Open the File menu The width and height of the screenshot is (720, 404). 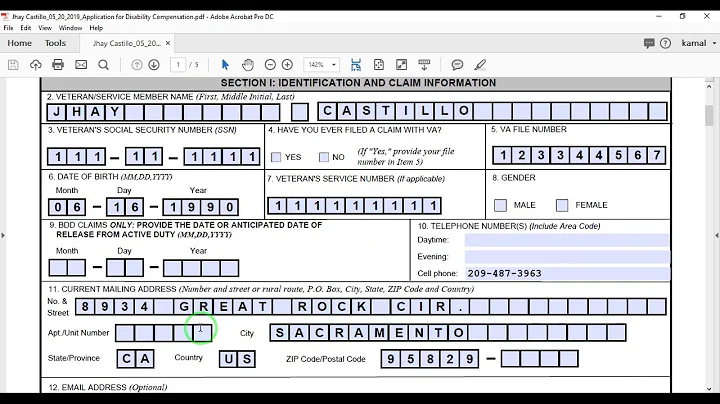[x=8, y=28]
